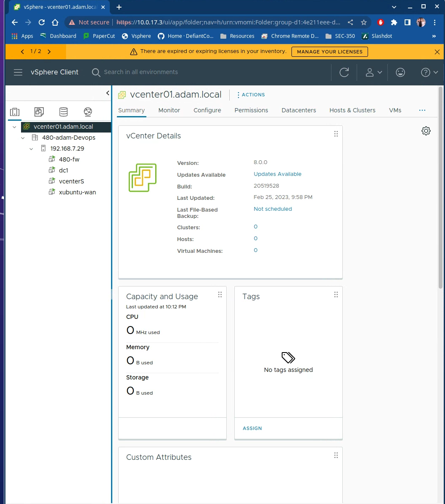
Task: Click the share page icon in address bar
Action: tap(350, 22)
